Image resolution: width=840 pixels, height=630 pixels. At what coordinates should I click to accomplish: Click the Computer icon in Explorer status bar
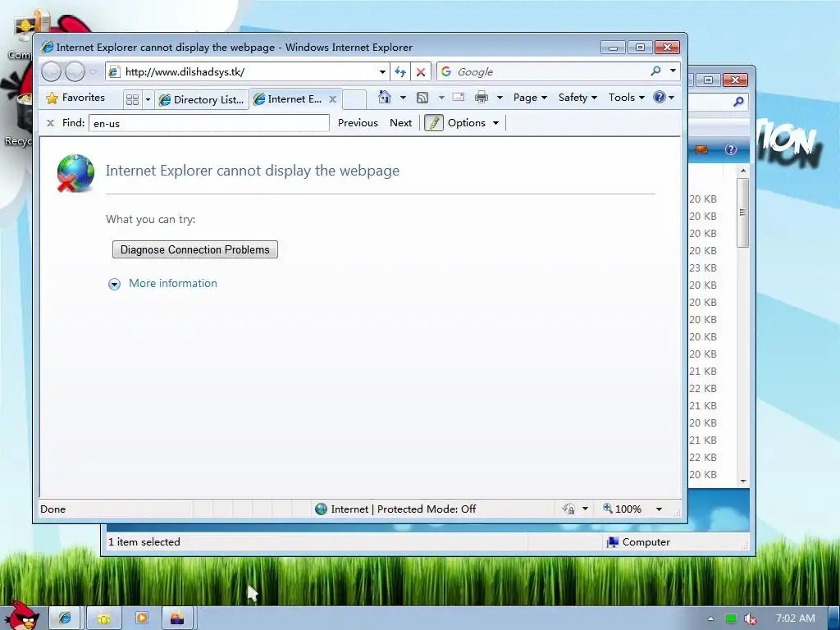(x=612, y=542)
